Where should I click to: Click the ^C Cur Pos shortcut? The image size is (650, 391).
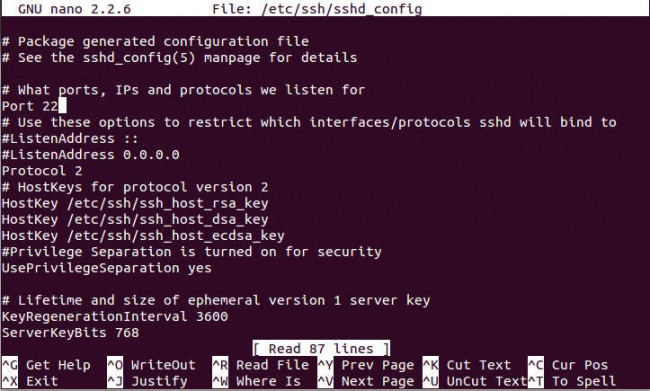[568, 365]
